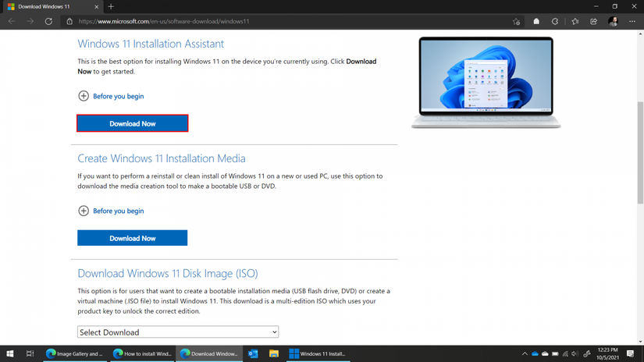Add this page to favorites star icon

tap(516, 22)
